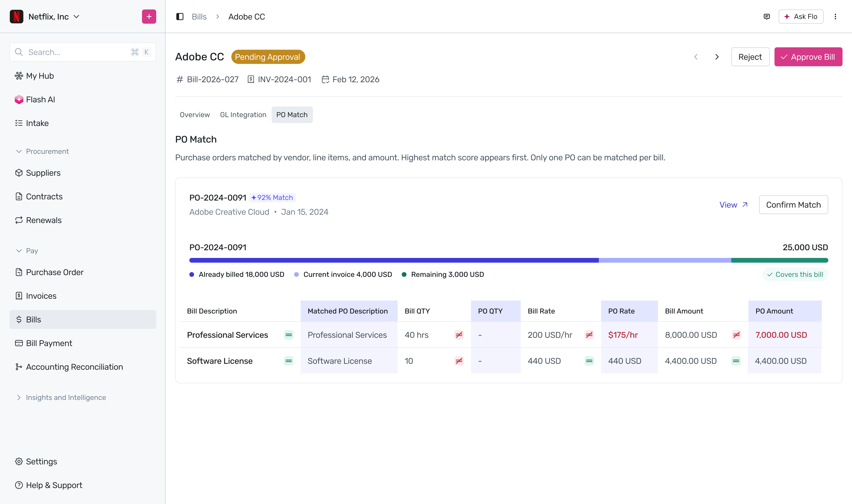Screen dimensions: 852x504
Task: Click mismatch icon beside 8,000.00 USD
Action: click(736, 335)
